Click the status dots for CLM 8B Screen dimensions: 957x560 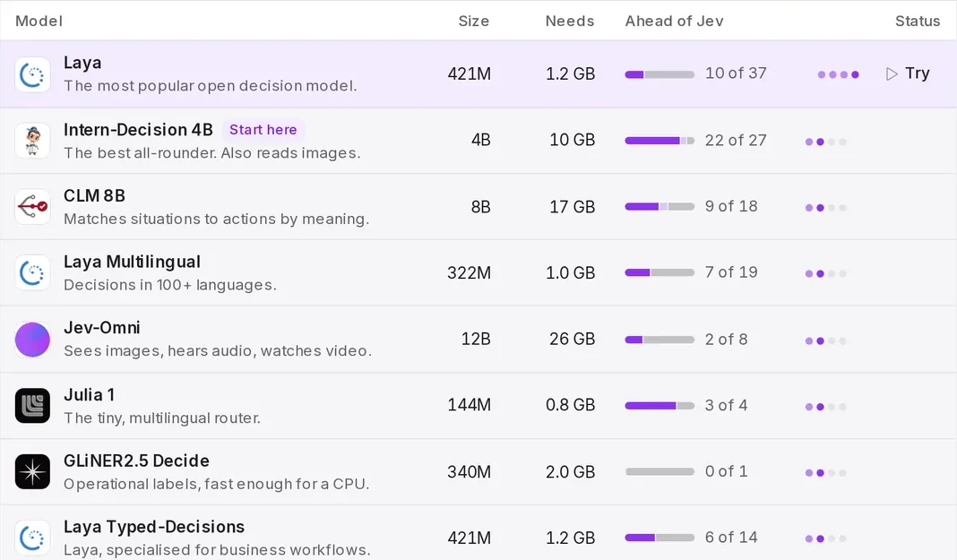click(826, 207)
